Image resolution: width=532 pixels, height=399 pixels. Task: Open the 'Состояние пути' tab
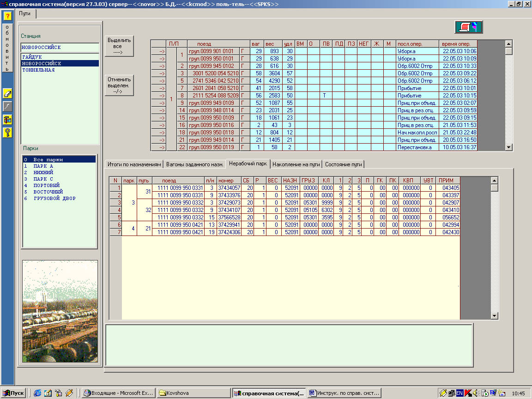(x=344, y=164)
